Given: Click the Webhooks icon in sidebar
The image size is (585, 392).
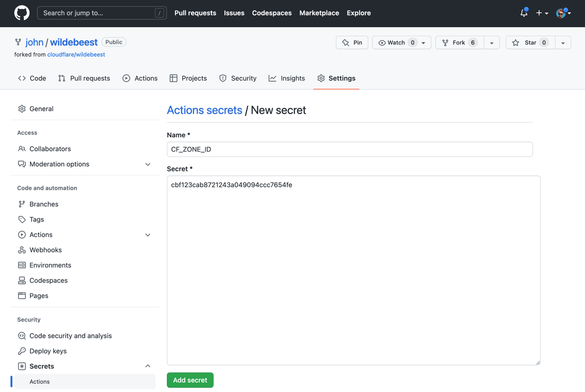Looking at the screenshot, I should pyautogui.click(x=22, y=250).
